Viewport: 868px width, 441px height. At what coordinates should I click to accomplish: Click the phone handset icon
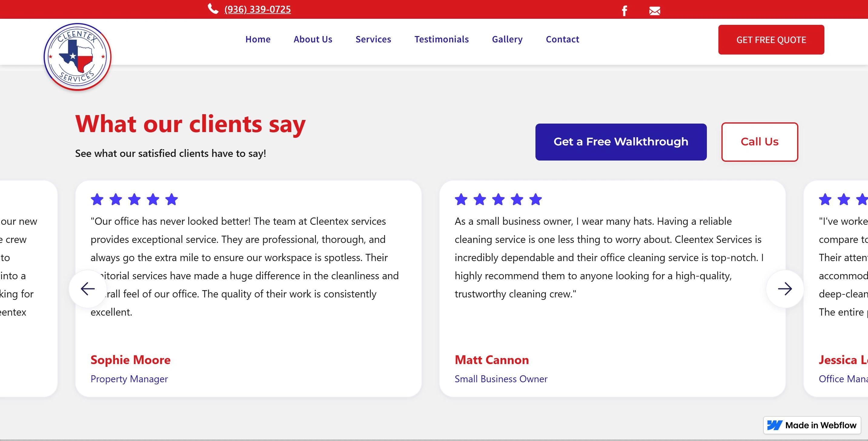tap(213, 8)
